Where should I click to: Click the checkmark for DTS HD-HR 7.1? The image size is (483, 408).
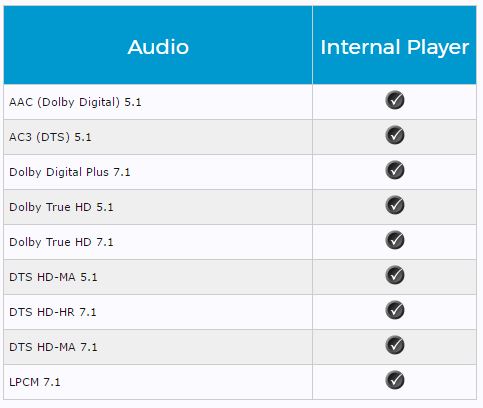(x=395, y=310)
